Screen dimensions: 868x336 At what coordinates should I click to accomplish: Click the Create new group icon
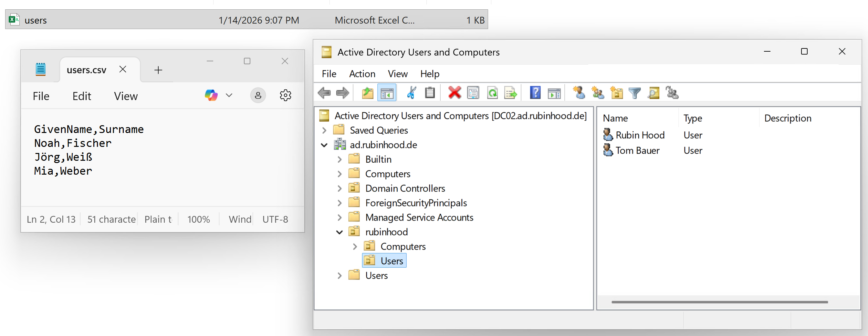click(x=597, y=93)
